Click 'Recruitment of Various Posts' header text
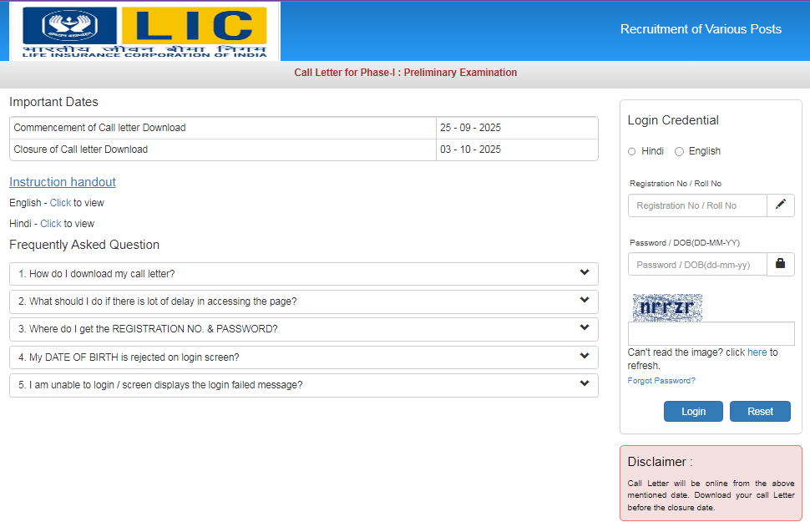The height and width of the screenshot is (532, 810). (x=701, y=29)
